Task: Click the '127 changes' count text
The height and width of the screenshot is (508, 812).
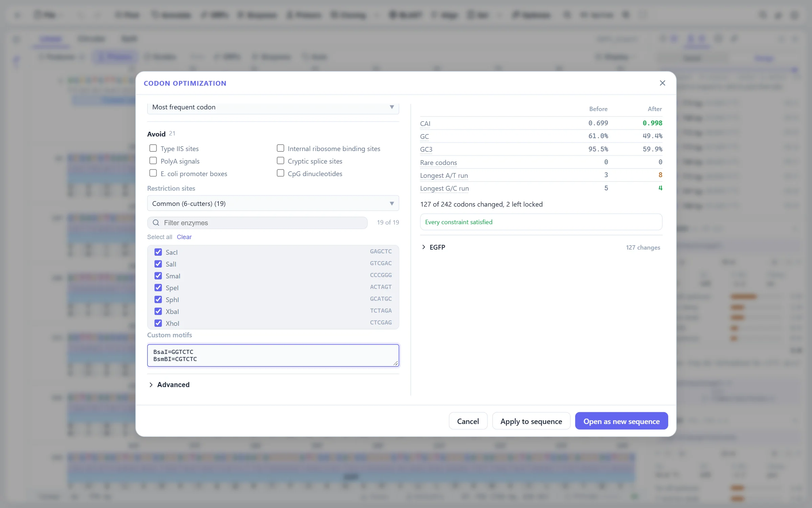Action: 643,247
